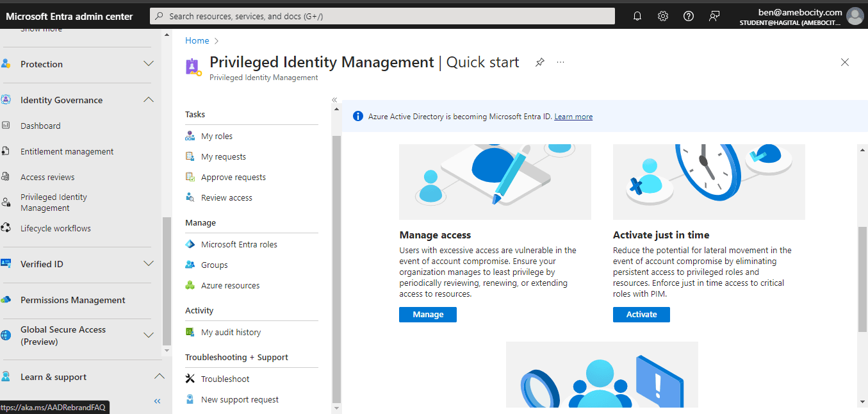Expand the Protection section
868x414 pixels.
coord(149,64)
